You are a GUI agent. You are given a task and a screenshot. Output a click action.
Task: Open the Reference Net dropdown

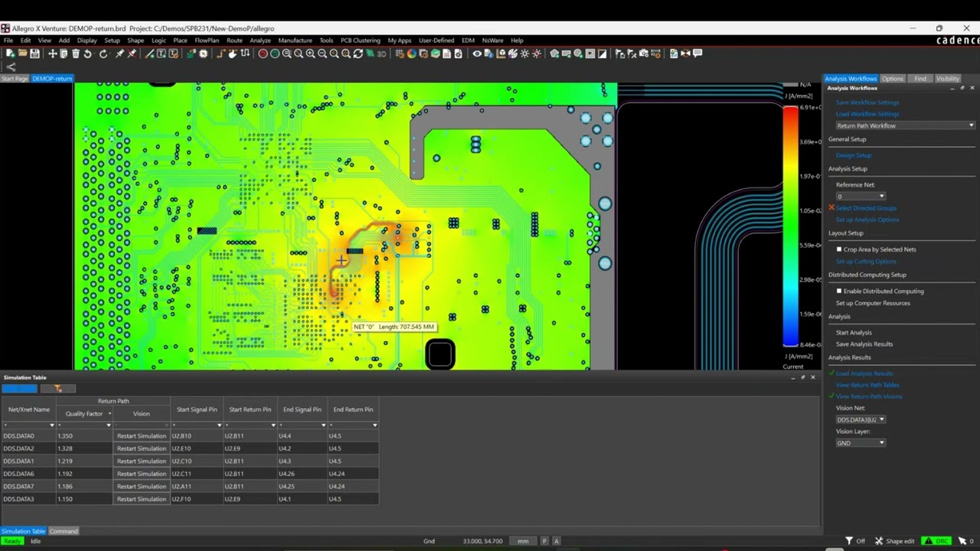[x=861, y=197]
